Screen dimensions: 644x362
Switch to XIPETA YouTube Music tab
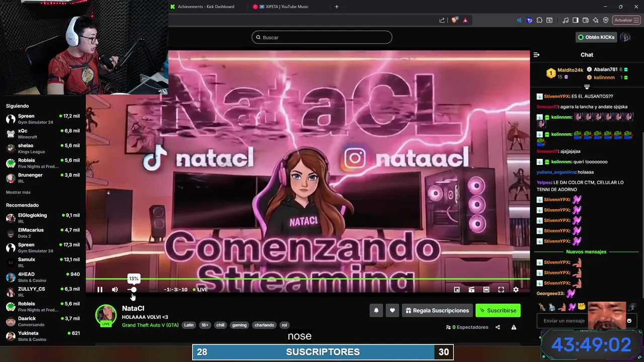click(x=287, y=7)
